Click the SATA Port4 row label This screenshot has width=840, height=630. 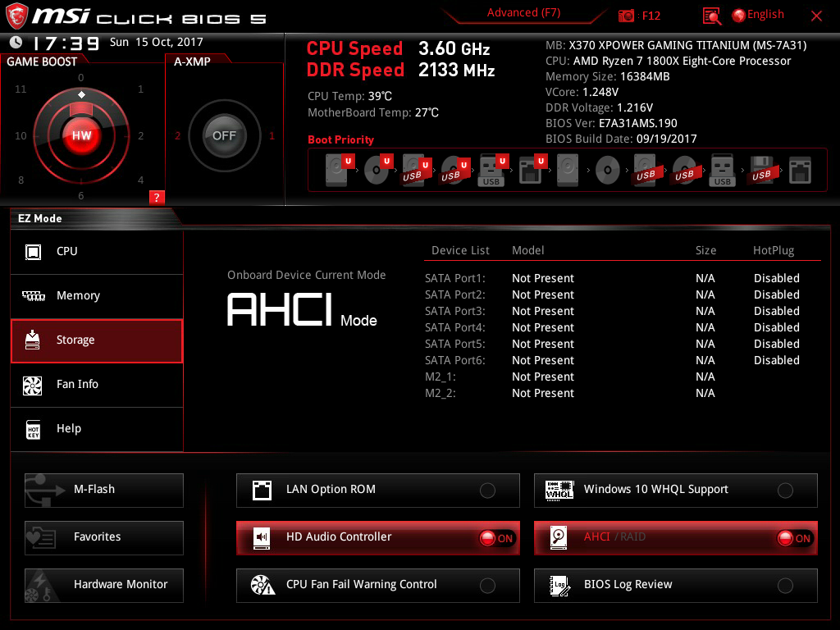454,327
